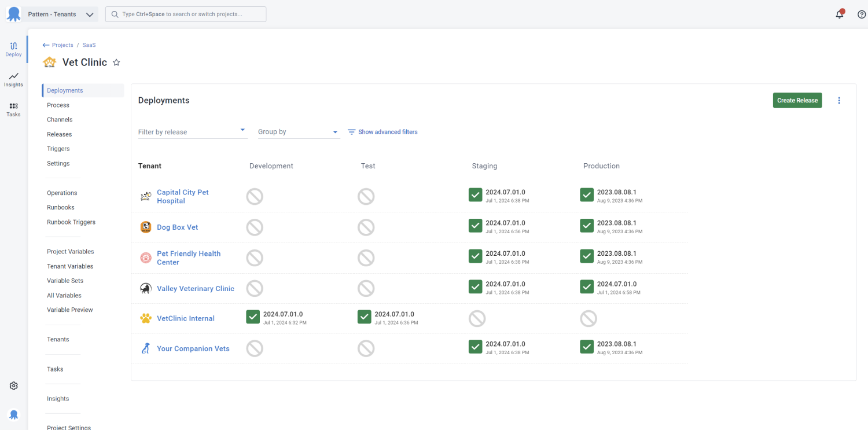The height and width of the screenshot is (430, 868).
Task: Open Insights from the left sidebar
Action: coord(13,79)
